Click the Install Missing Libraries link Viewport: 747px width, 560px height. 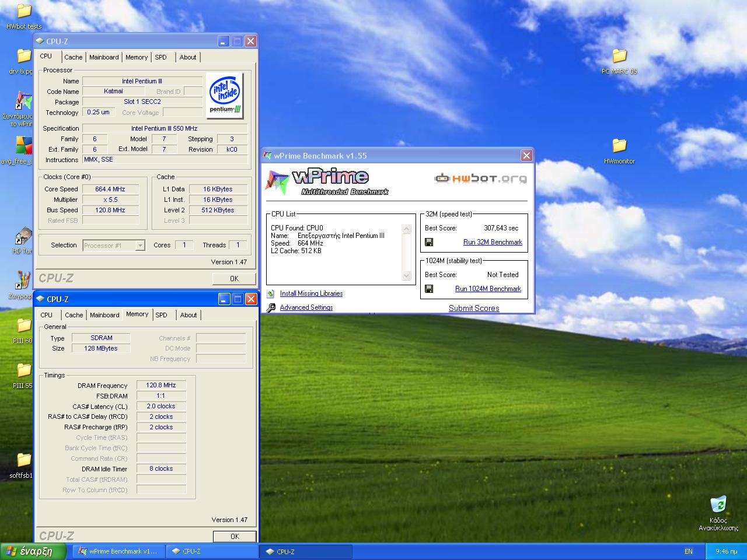[311, 293]
